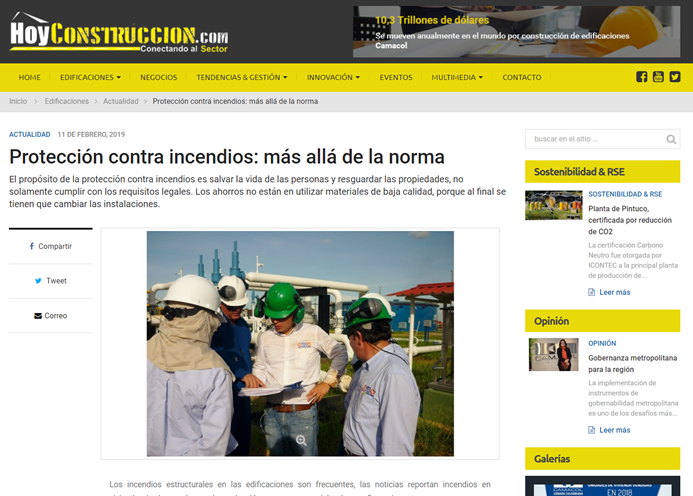Focus the 'buscar en el sitio' search field

[x=592, y=139]
